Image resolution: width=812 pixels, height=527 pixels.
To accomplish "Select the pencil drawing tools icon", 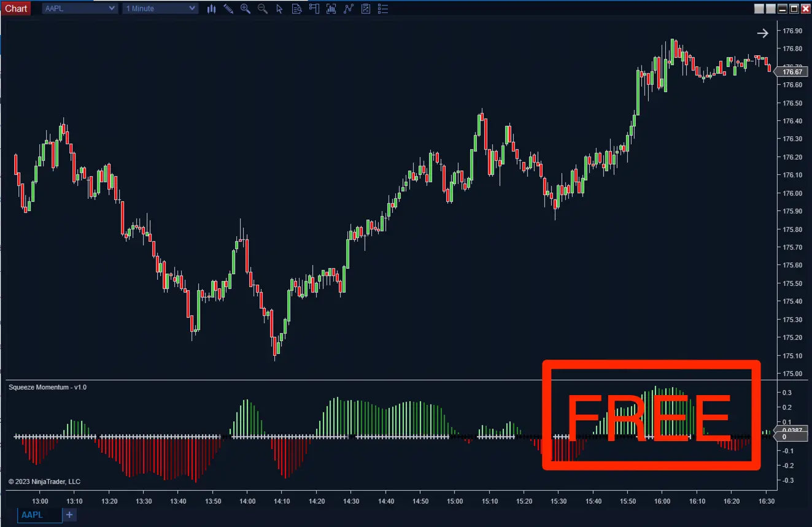I will pyautogui.click(x=228, y=9).
